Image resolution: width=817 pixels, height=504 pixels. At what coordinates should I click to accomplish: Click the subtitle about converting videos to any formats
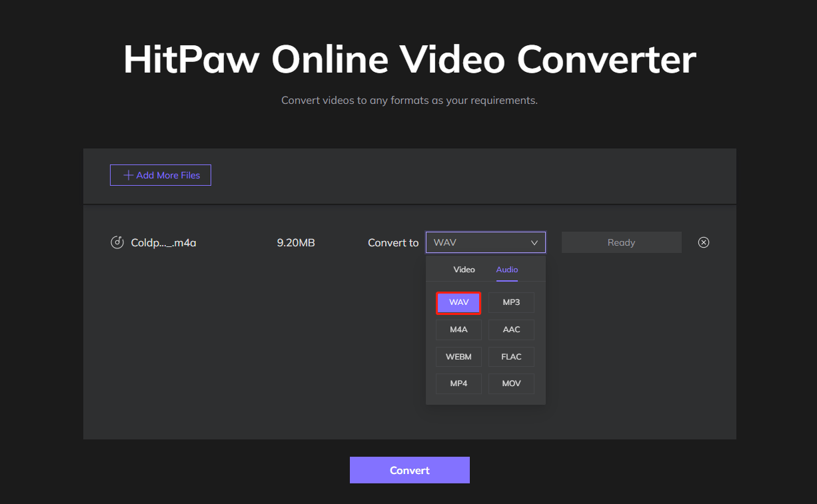409,101
